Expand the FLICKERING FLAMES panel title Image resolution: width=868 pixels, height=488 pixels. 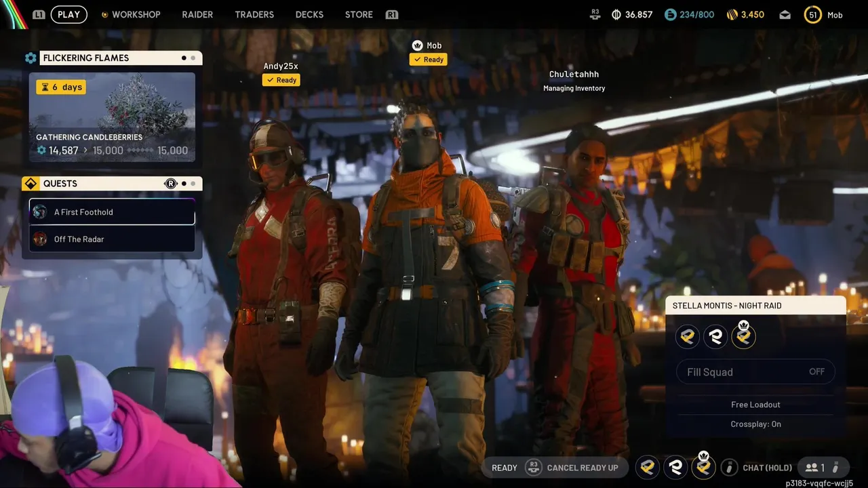[86, 58]
